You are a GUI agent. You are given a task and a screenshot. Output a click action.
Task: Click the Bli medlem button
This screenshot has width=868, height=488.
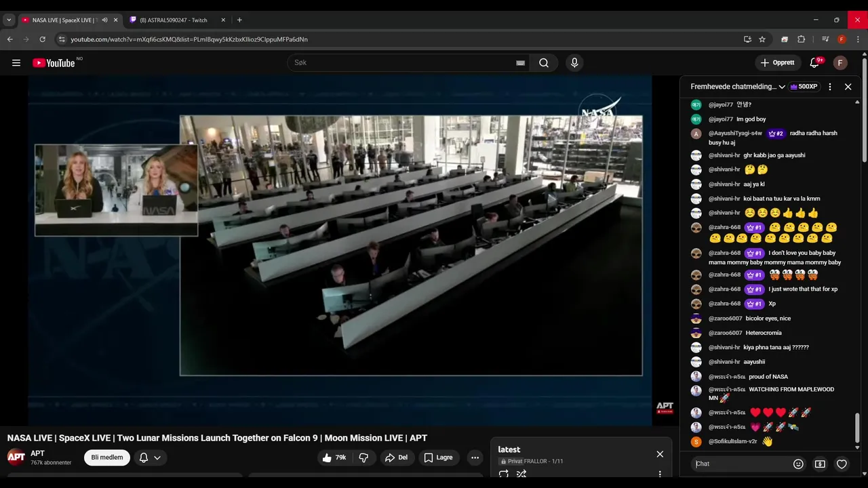pos(107,457)
